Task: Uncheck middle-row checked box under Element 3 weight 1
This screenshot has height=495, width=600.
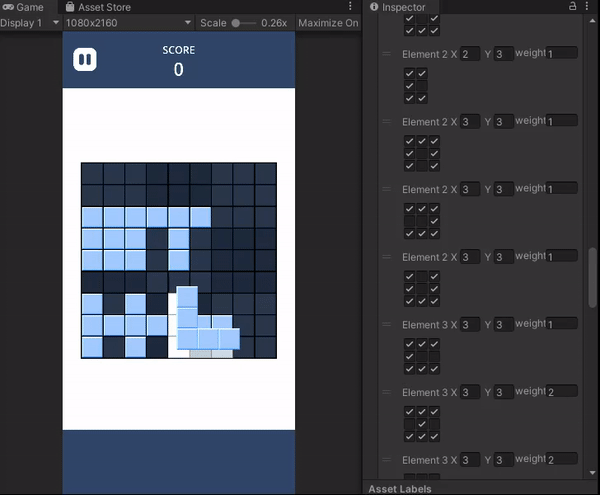Action: tap(409, 356)
